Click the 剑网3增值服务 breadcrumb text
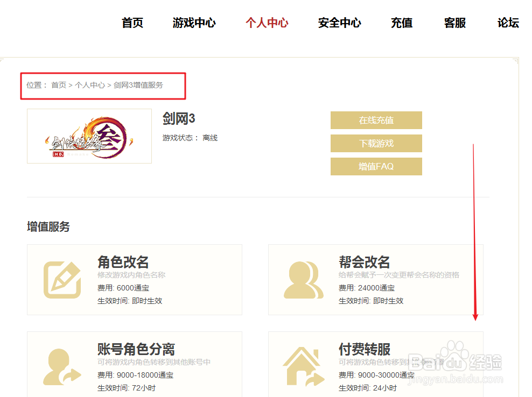 tap(138, 85)
